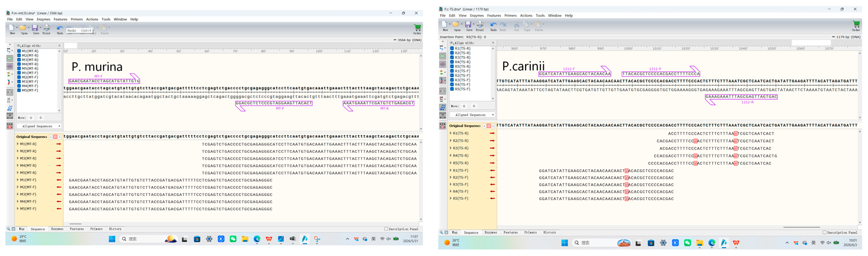Image resolution: width=868 pixels, height=256 pixels.
Task: Expand M1(MT-R) aligned sequence row
Action: point(18,144)
